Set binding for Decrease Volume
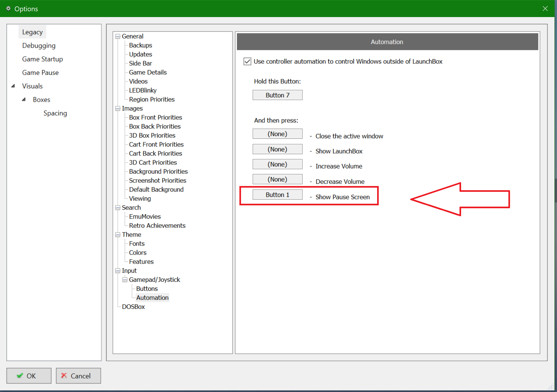Viewport: 557px width, 392px height. [x=277, y=179]
